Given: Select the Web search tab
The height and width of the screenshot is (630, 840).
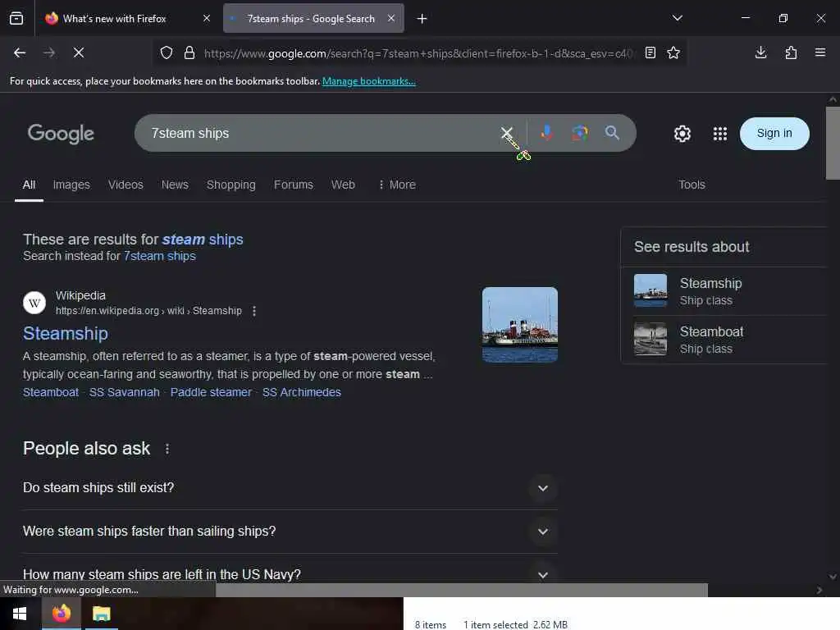Looking at the screenshot, I should [x=343, y=185].
